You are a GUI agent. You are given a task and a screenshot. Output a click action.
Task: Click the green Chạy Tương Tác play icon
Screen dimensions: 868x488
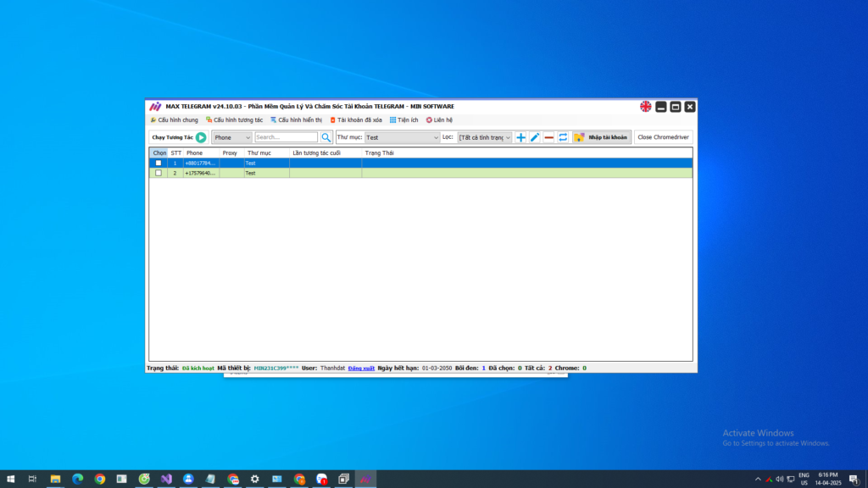[201, 137]
